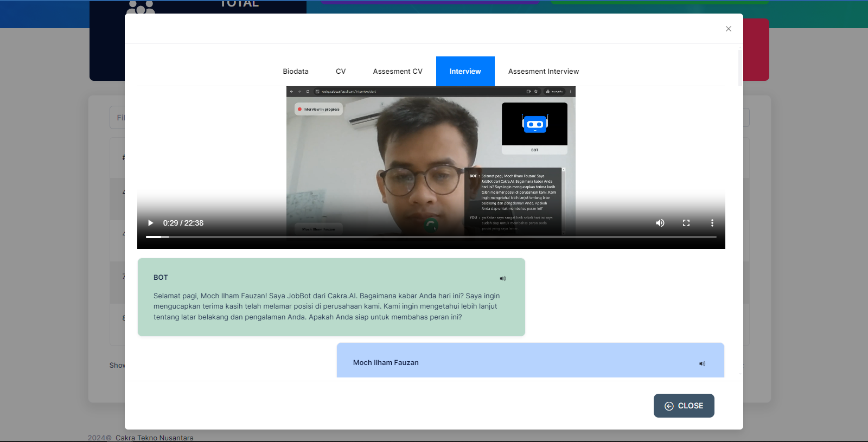Play the interview video
Image resolution: width=868 pixels, height=442 pixels.
tap(151, 223)
